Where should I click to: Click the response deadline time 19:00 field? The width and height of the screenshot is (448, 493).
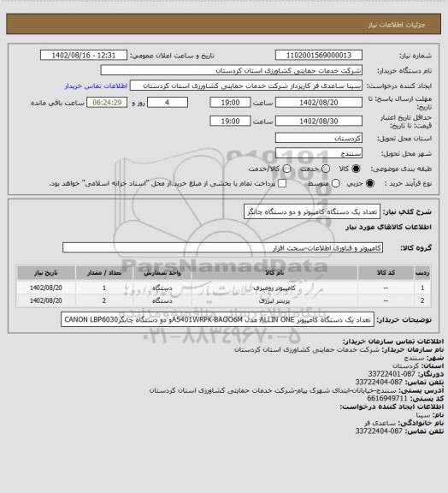(230, 103)
